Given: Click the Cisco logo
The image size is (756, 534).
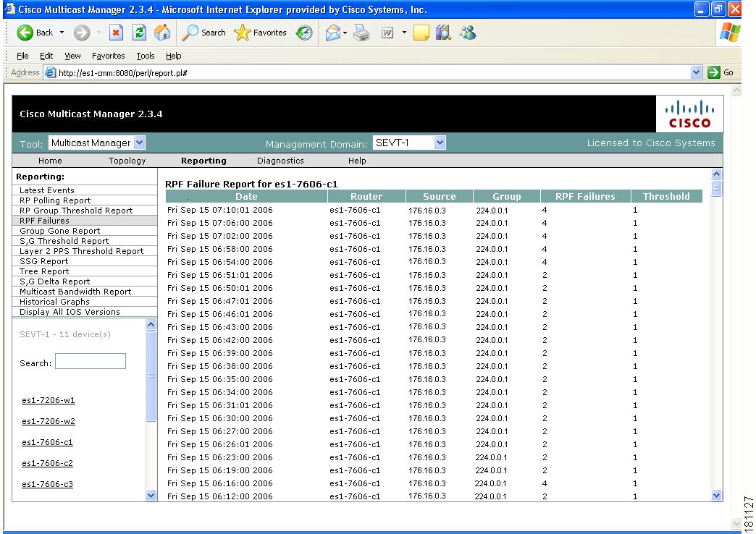Looking at the screenshot, I should coord(689,114).
